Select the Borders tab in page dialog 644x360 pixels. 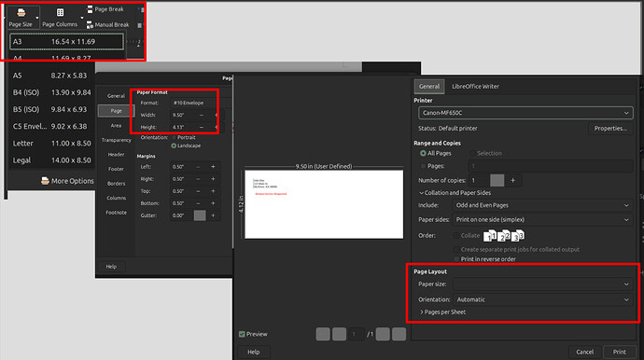[116, 184]
